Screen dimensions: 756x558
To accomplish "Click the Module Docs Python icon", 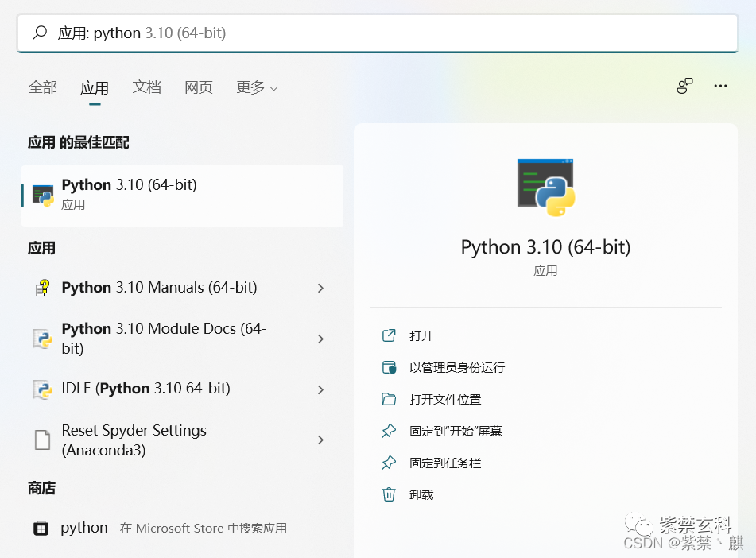I will click(x=42, y=339).
